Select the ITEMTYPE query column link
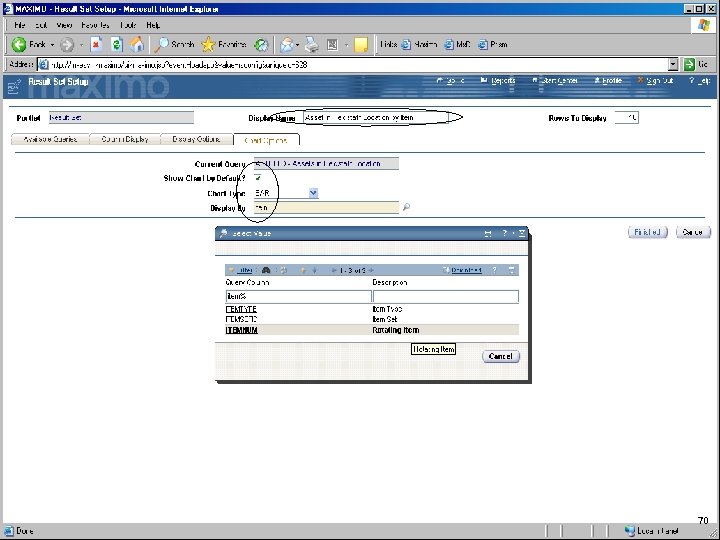This screenshot has height=540, width=720. [x=241, y=309]
